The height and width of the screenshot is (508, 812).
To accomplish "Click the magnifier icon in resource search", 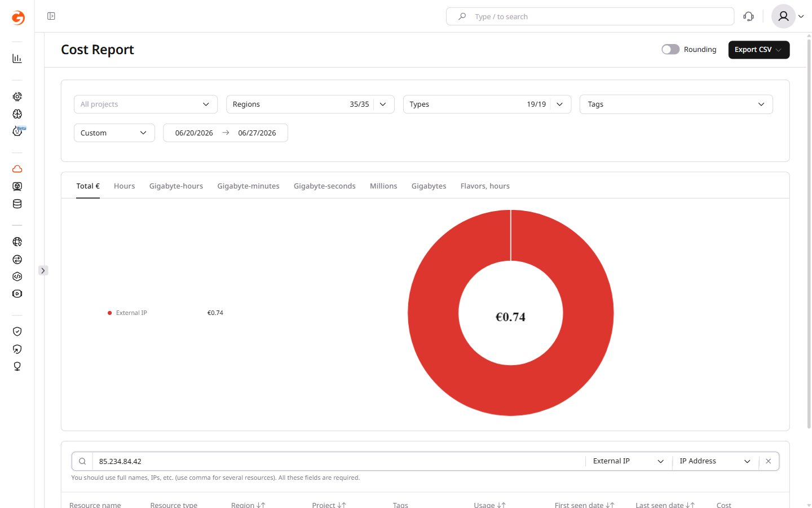I will pyautogui.click(x=82, y=461).
